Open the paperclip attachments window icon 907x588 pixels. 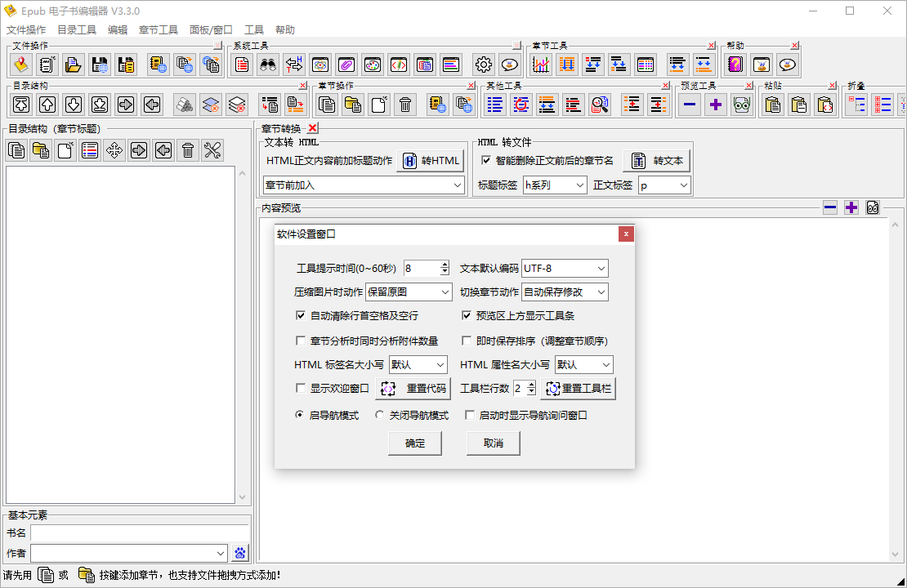[346, 65]
